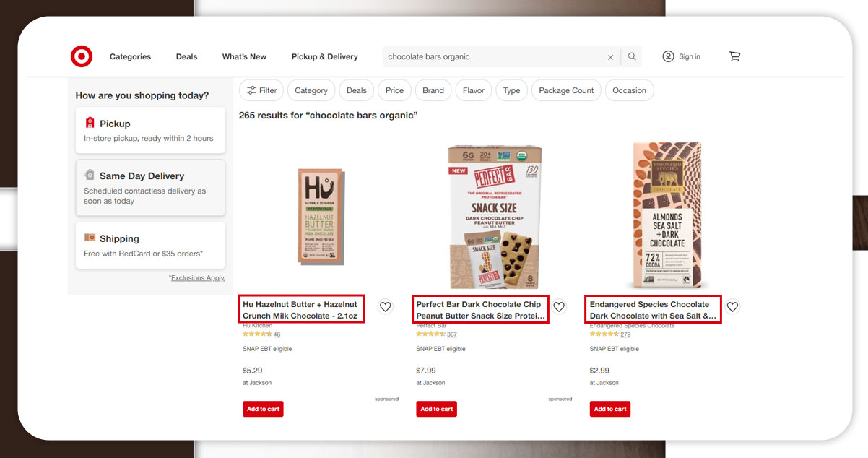Screen dimensions: 868x458
Task: Go to the Deals menu item
Action: click(186, 56)
